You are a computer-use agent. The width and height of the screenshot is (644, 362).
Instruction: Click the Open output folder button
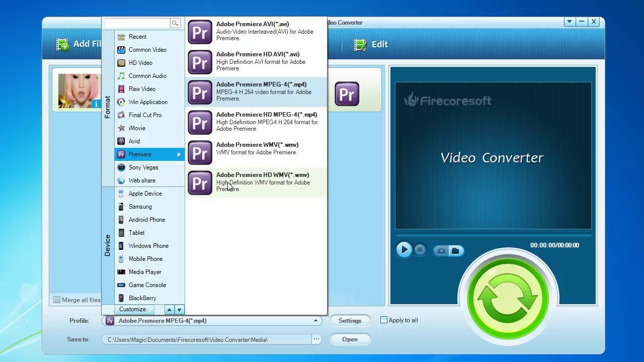(350, 339)
